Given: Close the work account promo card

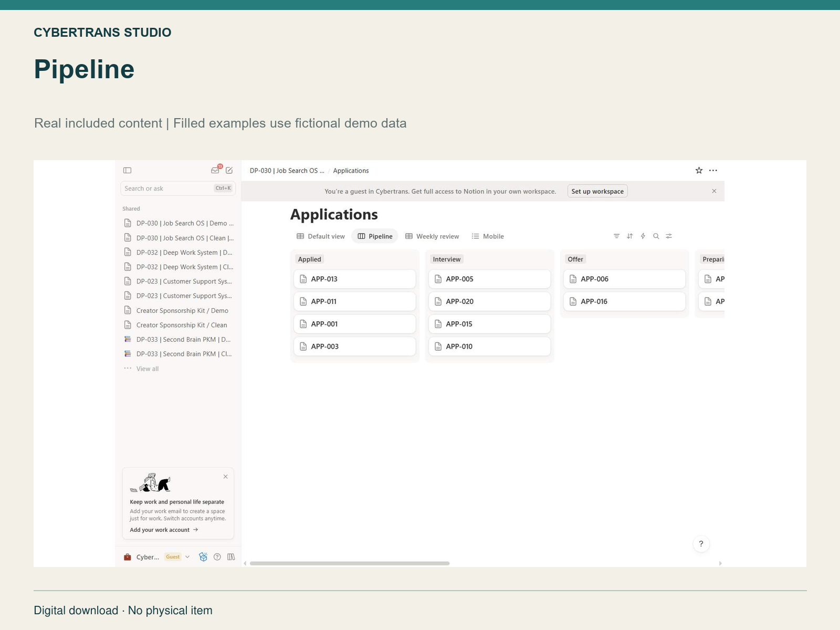Looking at the screenshot, I should click(225, 477).
